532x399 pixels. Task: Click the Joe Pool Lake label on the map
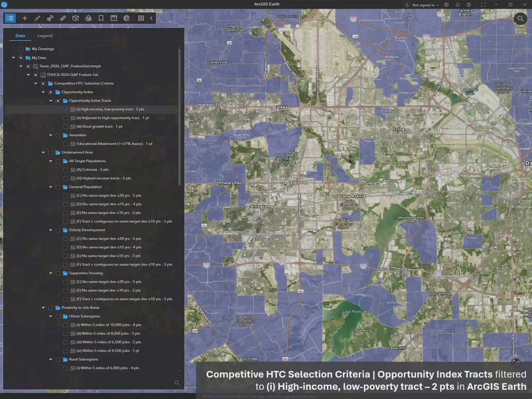point(356,312)
